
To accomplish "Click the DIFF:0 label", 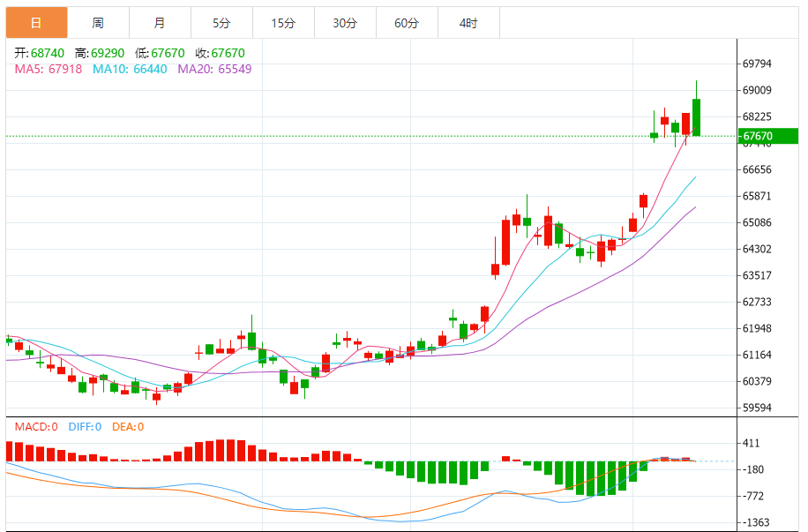I will tap(85, 427).
